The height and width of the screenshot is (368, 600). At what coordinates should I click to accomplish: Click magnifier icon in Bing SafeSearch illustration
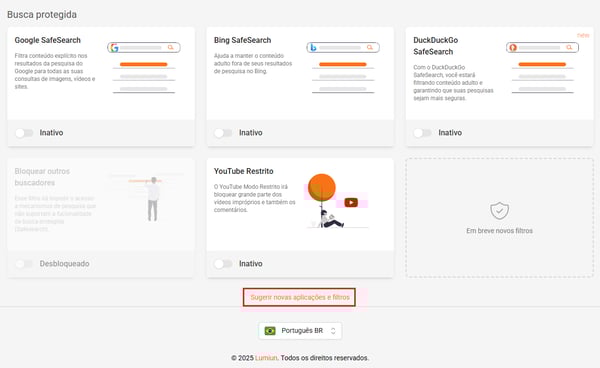pos(370,47)
